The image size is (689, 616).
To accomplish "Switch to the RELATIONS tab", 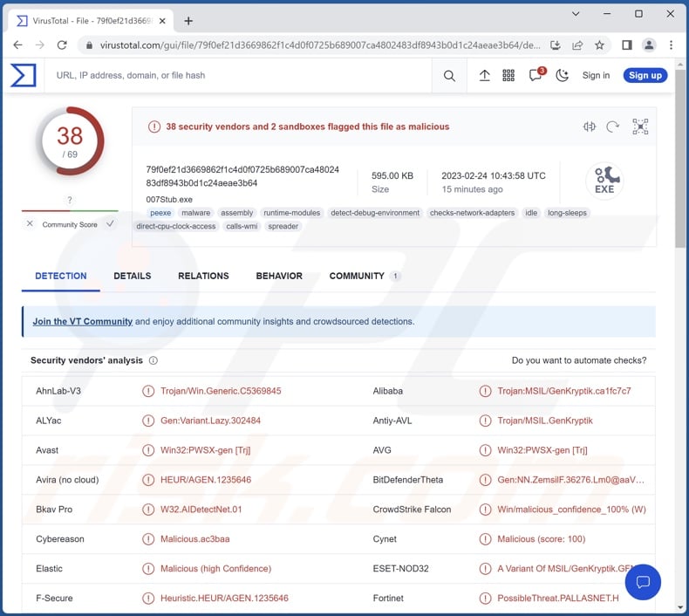I will [x=203, y=276].
